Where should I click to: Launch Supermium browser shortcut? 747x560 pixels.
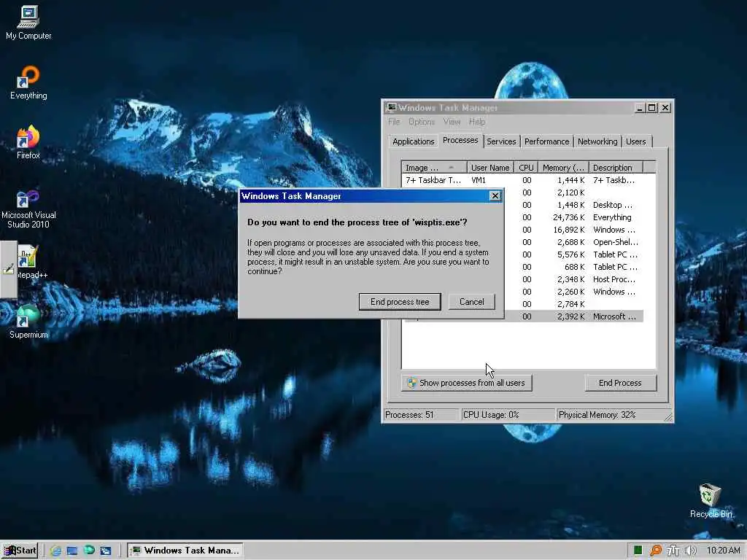[x=28, y=322]
